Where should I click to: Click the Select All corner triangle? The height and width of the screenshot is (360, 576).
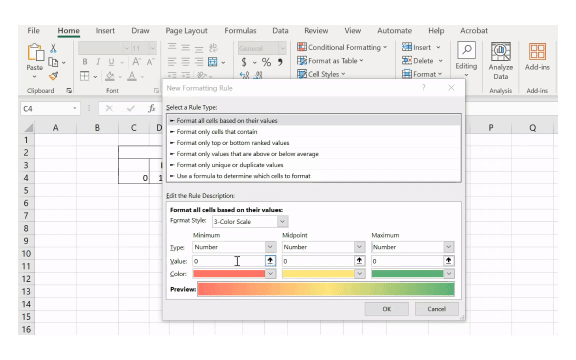(28, 128)
